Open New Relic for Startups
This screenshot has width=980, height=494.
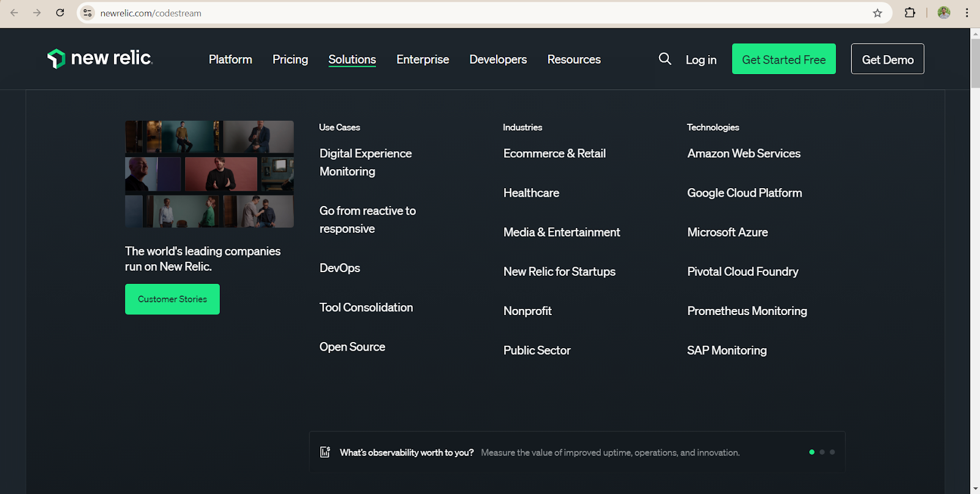[x=559, y=272]
